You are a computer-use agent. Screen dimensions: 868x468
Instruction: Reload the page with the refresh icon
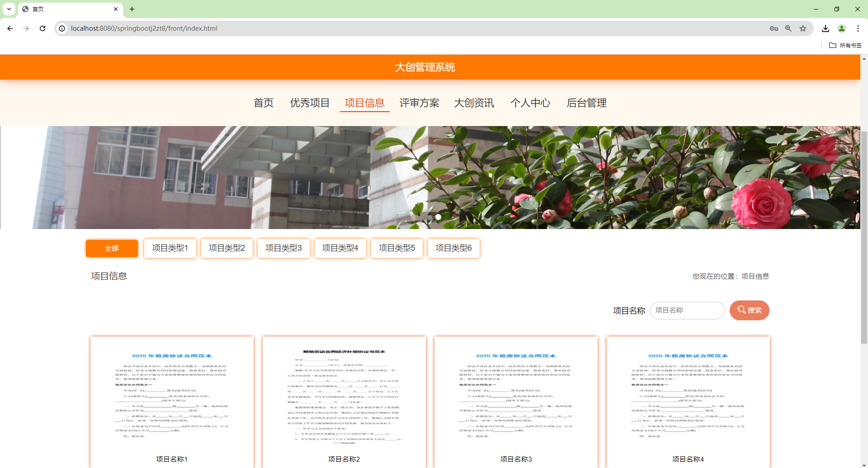42,28
